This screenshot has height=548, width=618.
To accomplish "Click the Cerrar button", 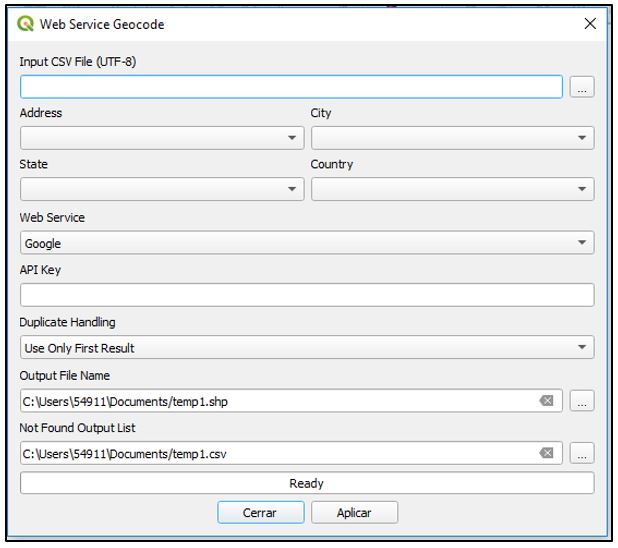I will coord(261,512).
